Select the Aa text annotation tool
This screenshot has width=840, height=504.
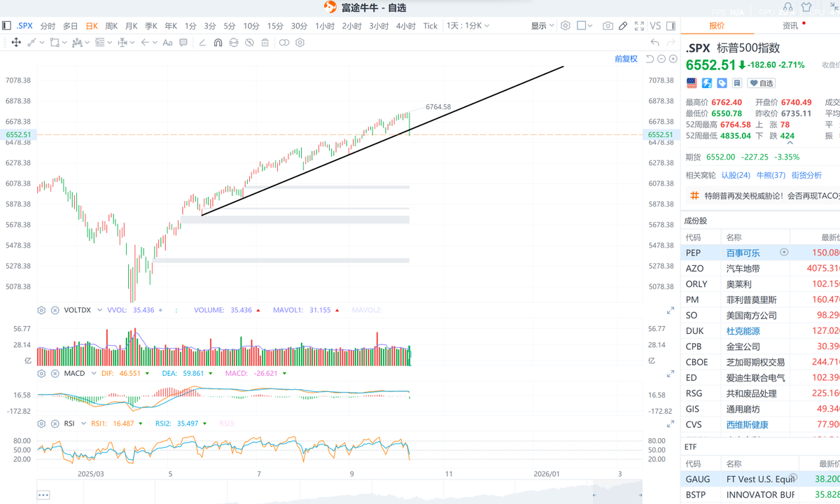click(x=167, y=43)
